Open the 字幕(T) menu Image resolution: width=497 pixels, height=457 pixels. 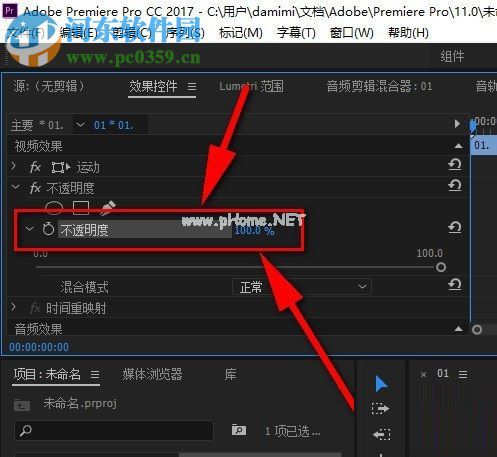click(296, 33)
